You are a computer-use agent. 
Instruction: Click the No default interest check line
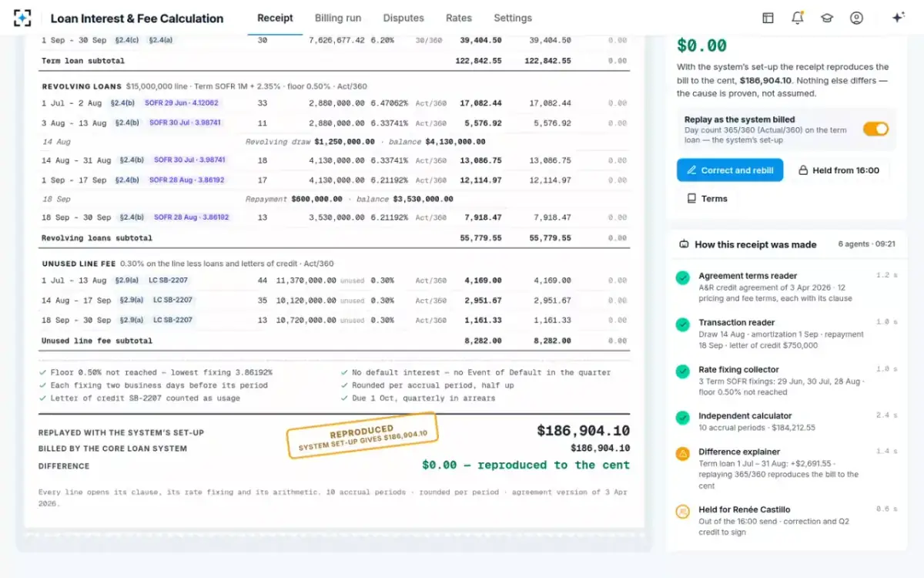pyautogui.click(x=475, y=372)
